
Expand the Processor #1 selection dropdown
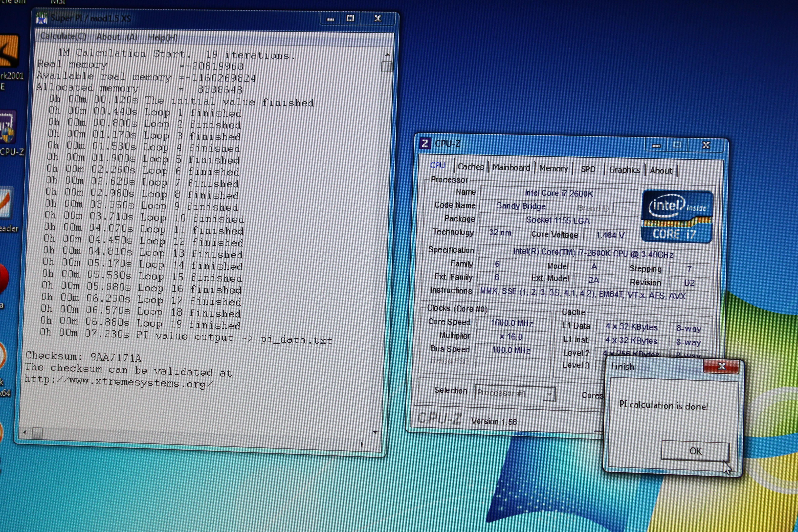pyautogui.click(x=549, y=394)
